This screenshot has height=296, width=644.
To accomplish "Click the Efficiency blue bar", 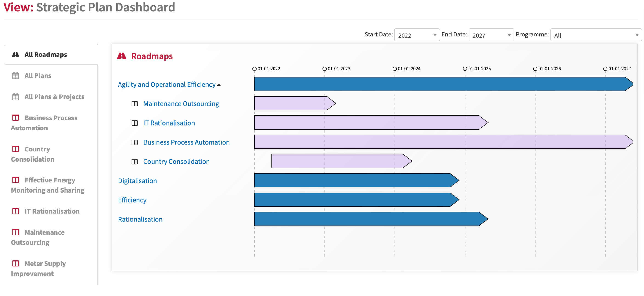I will coord(356,199).
